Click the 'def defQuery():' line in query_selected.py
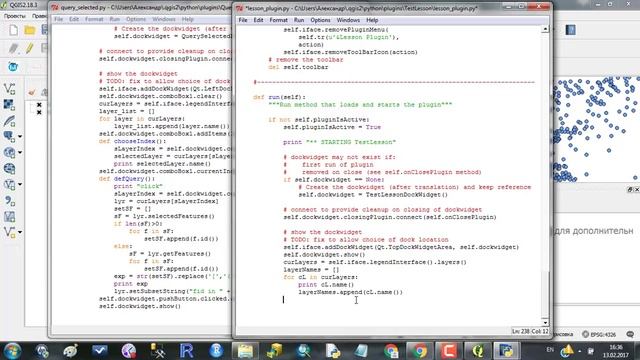This screenshot has height=360, width=640. 127,179
